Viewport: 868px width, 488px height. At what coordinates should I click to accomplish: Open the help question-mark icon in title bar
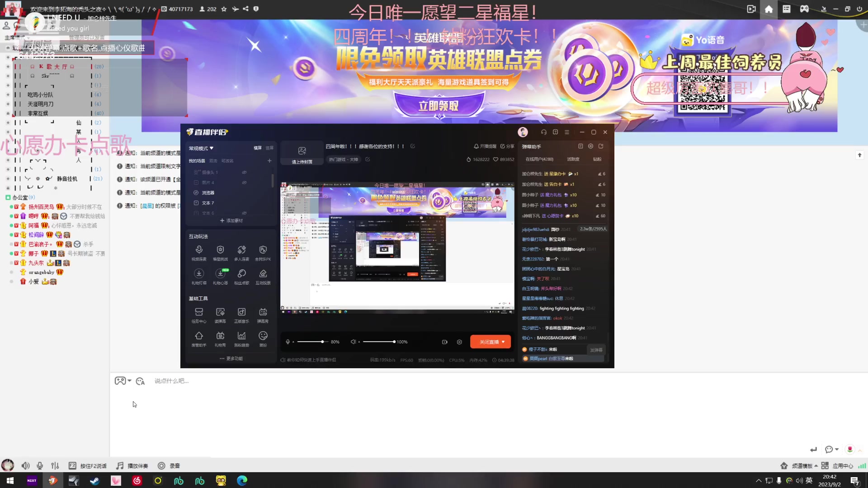click(555, 132)
